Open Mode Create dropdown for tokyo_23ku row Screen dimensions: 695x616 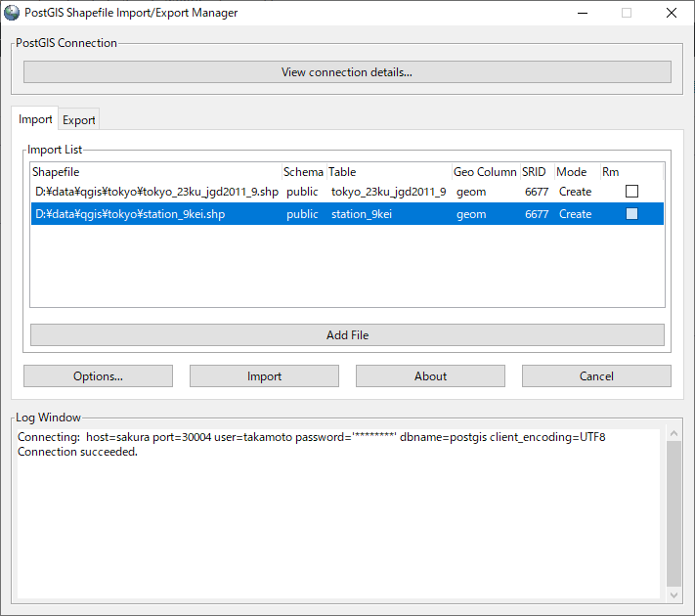[575, 192]
